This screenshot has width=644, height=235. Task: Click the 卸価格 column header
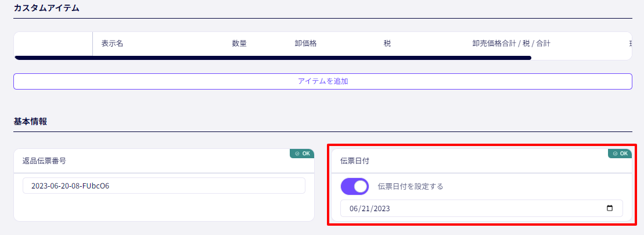pyautogui.click(x=305, y=44)
